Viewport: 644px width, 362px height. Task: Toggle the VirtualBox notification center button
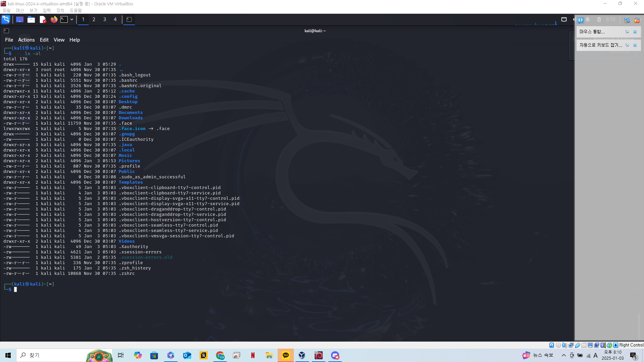coord(580,20)
